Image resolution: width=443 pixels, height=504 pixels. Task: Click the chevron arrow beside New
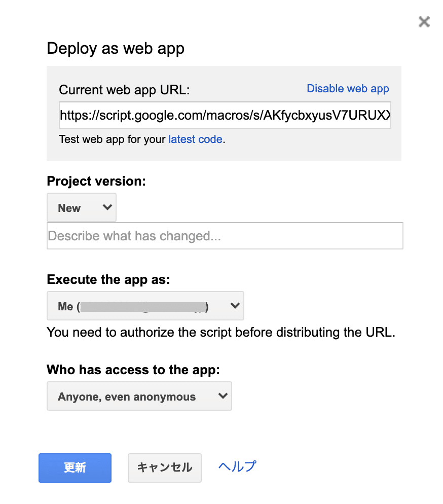tap(107, 207)
